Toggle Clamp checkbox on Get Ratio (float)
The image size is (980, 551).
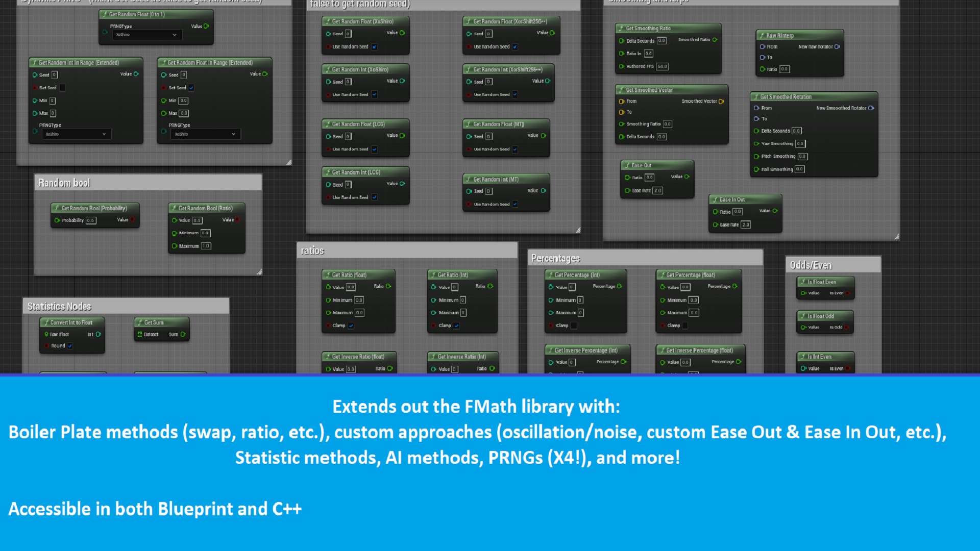coord(351,325)
